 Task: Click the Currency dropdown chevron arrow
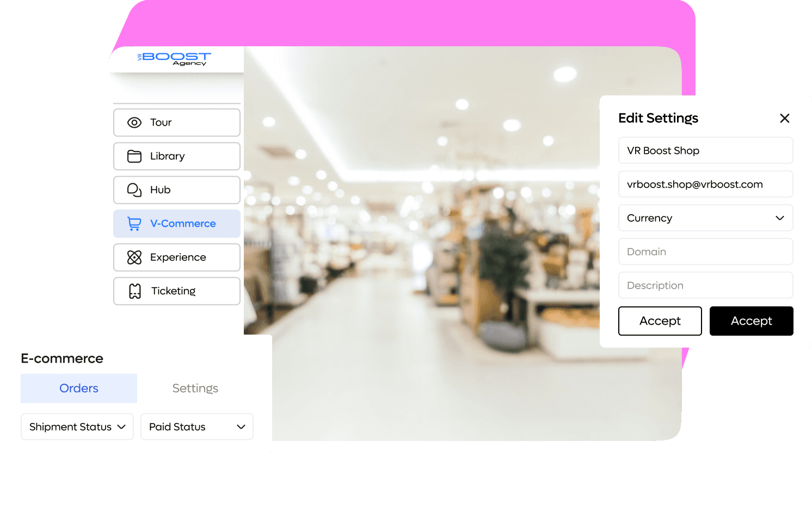[780, 218]
